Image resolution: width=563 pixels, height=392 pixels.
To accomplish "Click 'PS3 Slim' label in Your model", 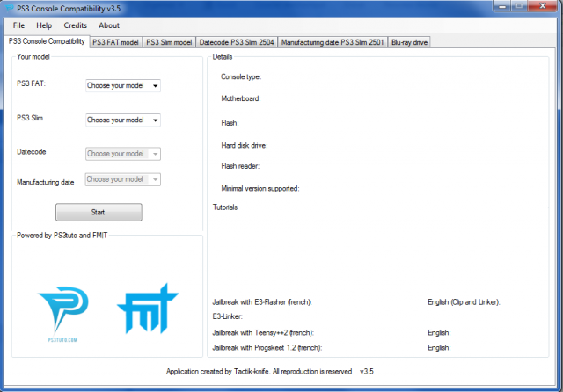I will 30,118.
